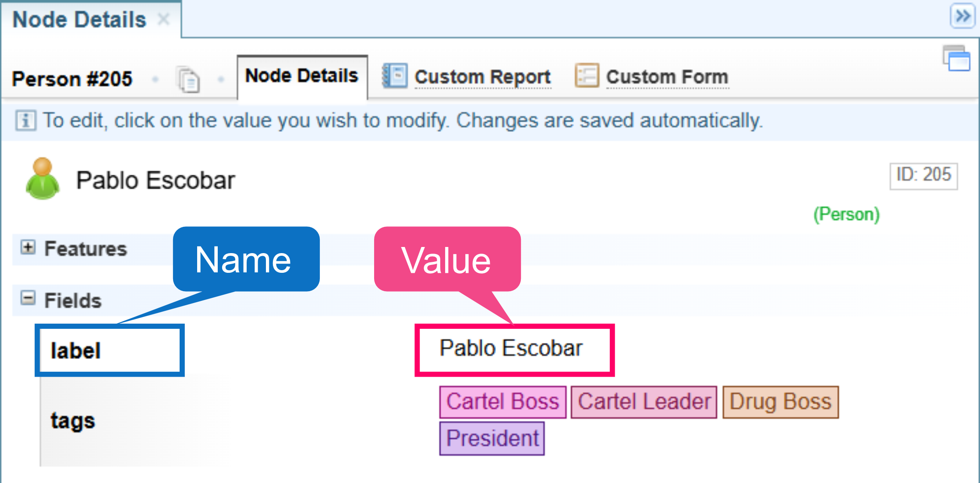The width and height of the screenshot is (980, 483).
Task: Select the Drug Boss tag
Action: tap(780, 402)
